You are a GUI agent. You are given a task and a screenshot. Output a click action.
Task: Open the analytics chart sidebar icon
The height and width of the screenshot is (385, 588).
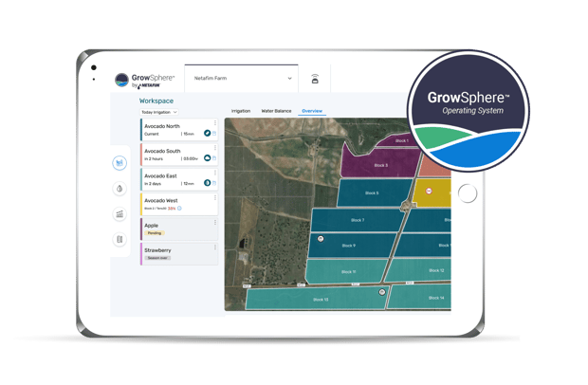120,214
